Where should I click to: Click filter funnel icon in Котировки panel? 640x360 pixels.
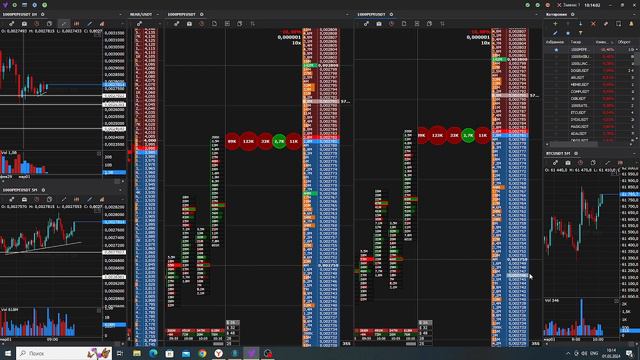click(580, 33)
